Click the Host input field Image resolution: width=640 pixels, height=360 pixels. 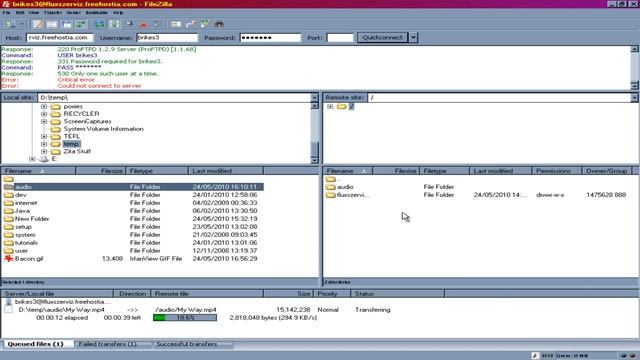60,38
